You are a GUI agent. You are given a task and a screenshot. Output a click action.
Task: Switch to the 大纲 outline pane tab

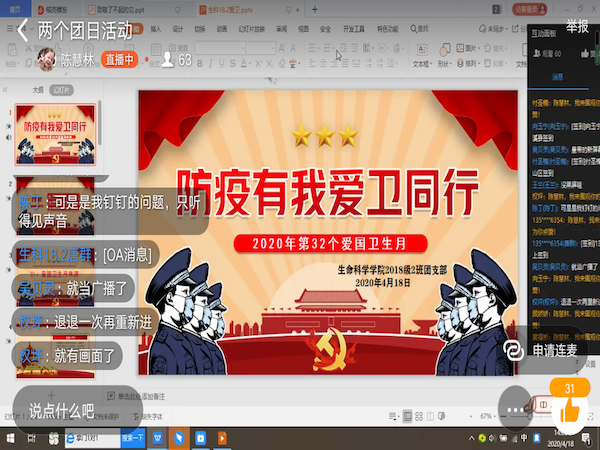[x=38, y=90]
